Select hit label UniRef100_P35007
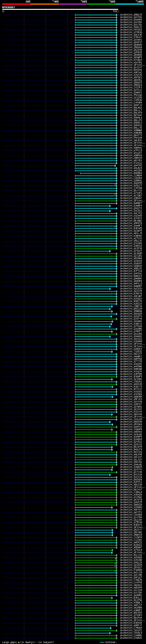The image size is (146, 644). click(131, 37)
